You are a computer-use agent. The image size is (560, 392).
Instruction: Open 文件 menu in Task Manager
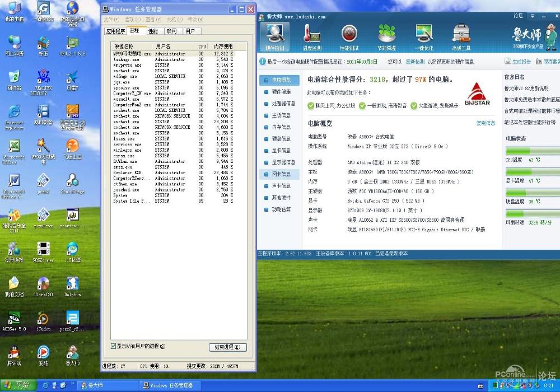click(x=111, y=20)
